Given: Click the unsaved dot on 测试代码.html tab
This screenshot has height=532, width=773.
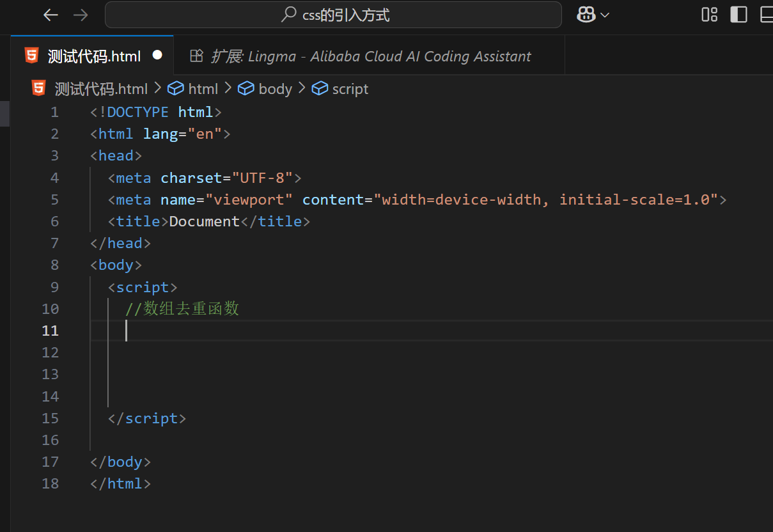Looking at the screenshot, I should pos(157,56).
